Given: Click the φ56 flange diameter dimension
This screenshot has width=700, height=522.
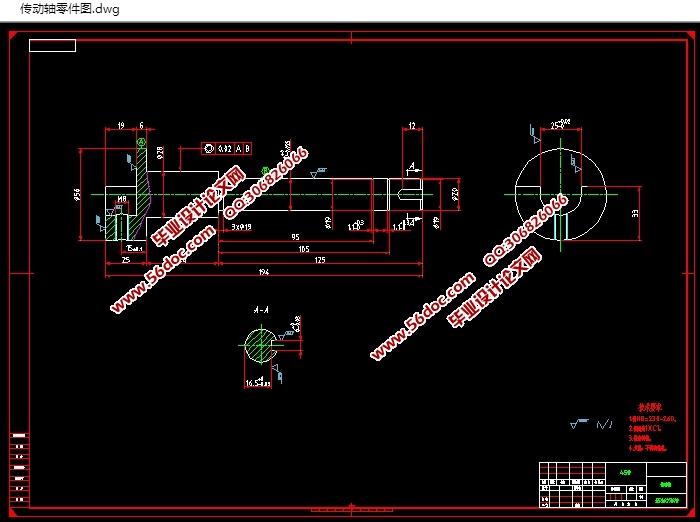Looking at the screenshot, I should [x=77, y=195].
